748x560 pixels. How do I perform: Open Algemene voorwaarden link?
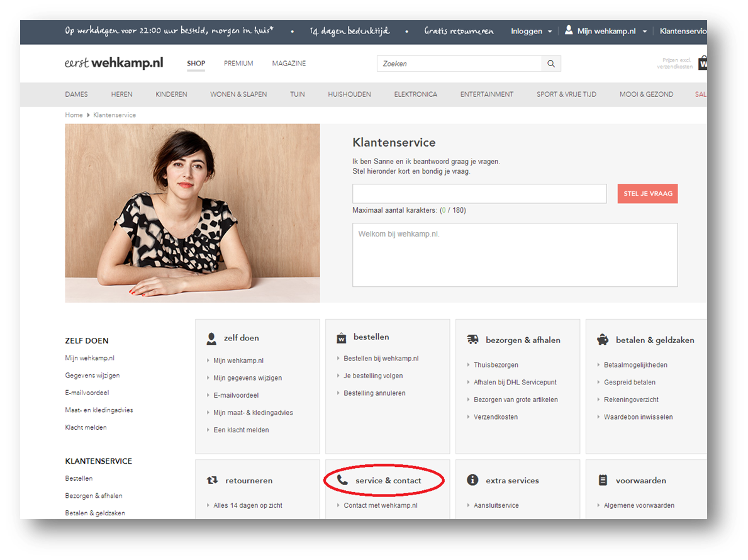pos(639,505)
